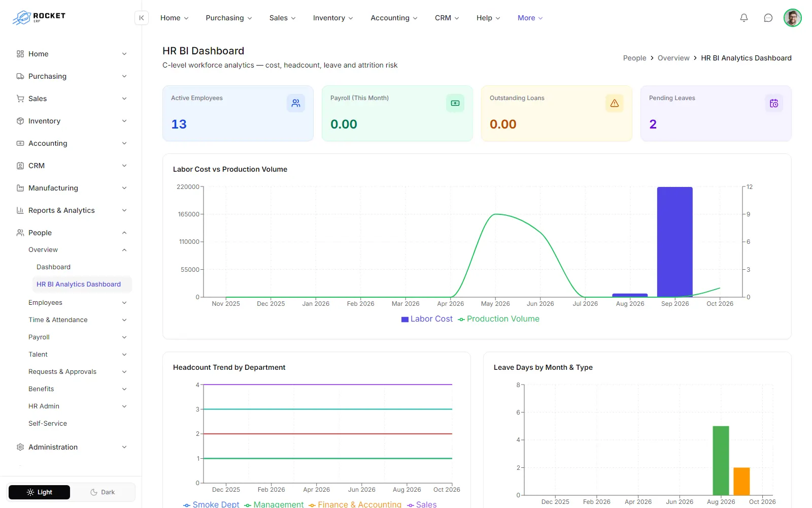Expand the Time & Attendance submenu
Viewport: 812px width, 508px height.
tap(78, 320)
